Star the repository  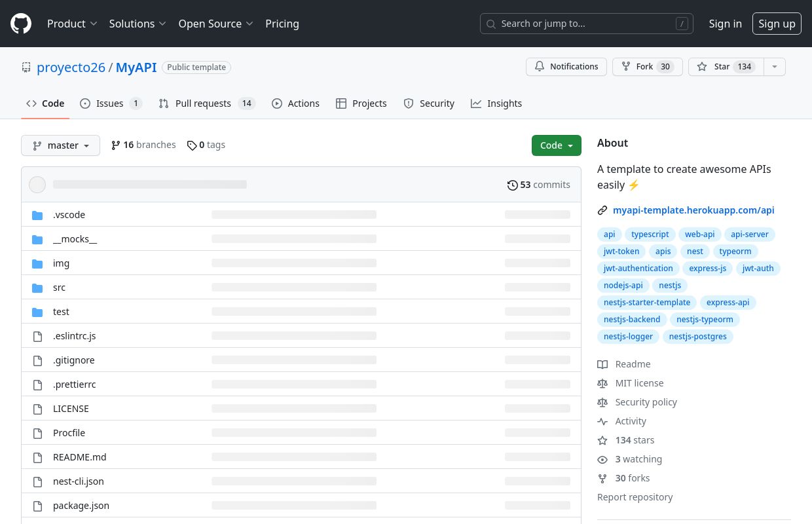[726, 67]
